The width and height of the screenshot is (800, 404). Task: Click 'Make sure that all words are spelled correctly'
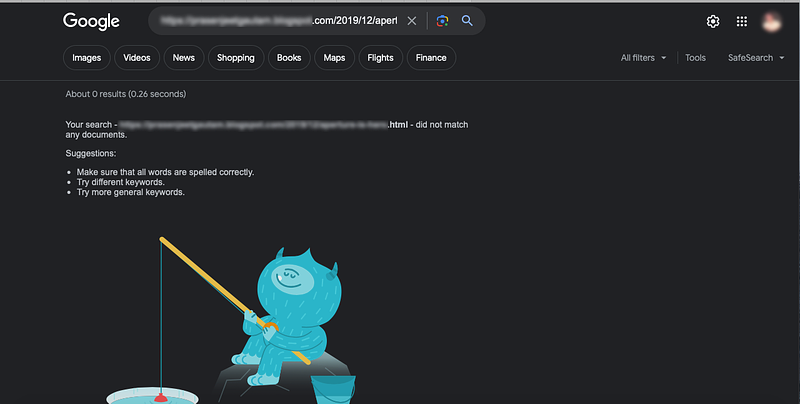click(x=165, y=172)
